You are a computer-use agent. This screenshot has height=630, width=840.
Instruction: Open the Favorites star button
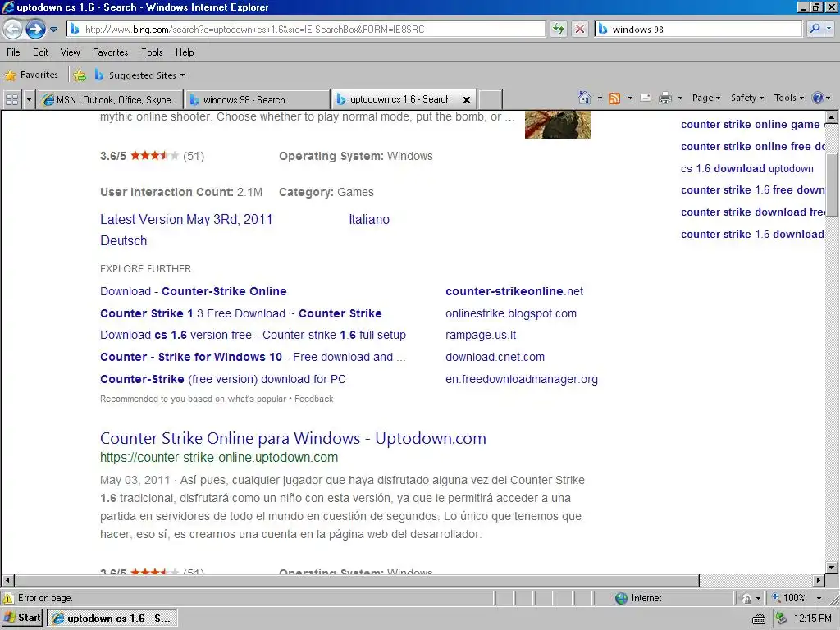pyautogui.click(x=31, y=75)
